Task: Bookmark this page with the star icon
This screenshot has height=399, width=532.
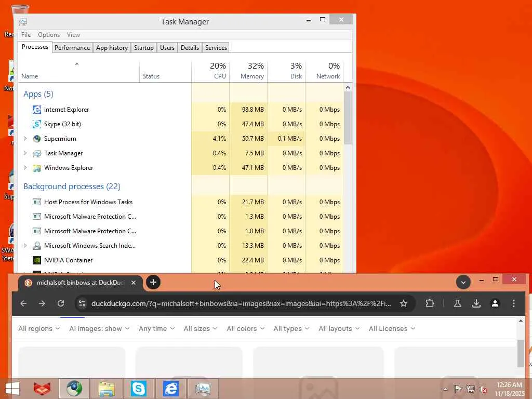Action: [403, 303]
